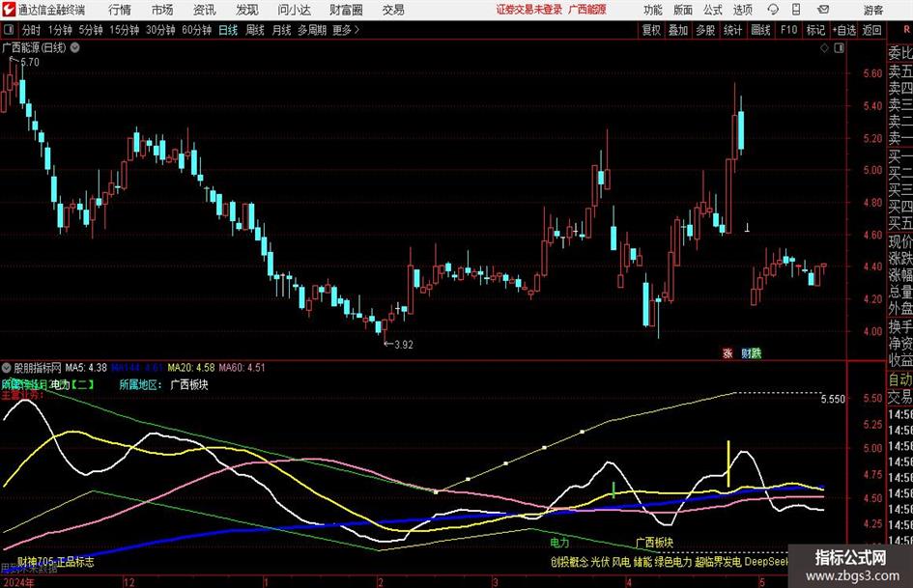
Task: Toggle the side panel icon beside the diamond
Action: click(839, 48)
